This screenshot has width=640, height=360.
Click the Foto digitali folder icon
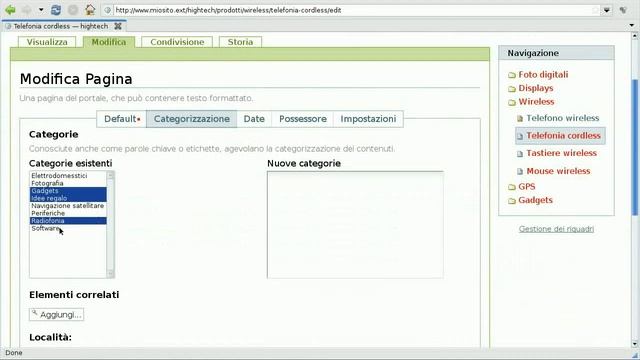[512, 75]
